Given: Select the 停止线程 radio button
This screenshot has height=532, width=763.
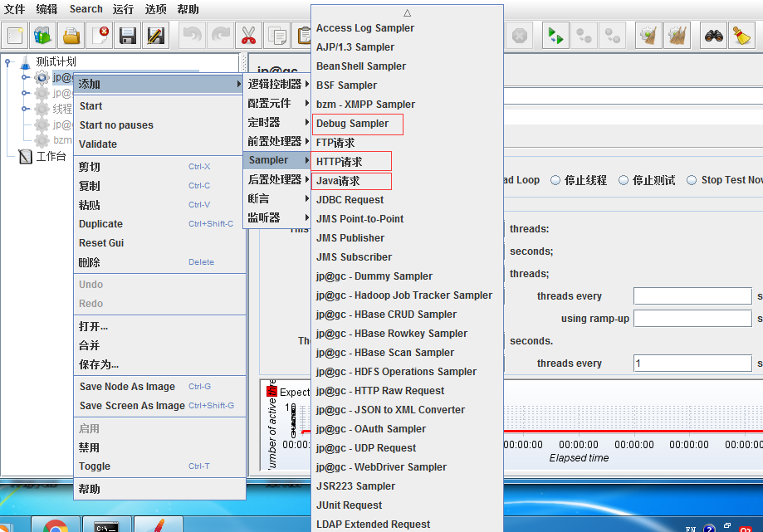Looking at the screenshot, I should [x=555, y=180].
